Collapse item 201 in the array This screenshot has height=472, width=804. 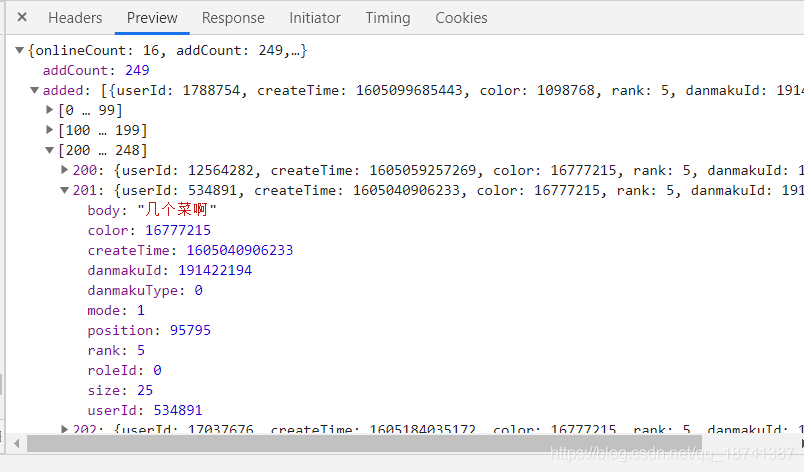tap(65, 190)
